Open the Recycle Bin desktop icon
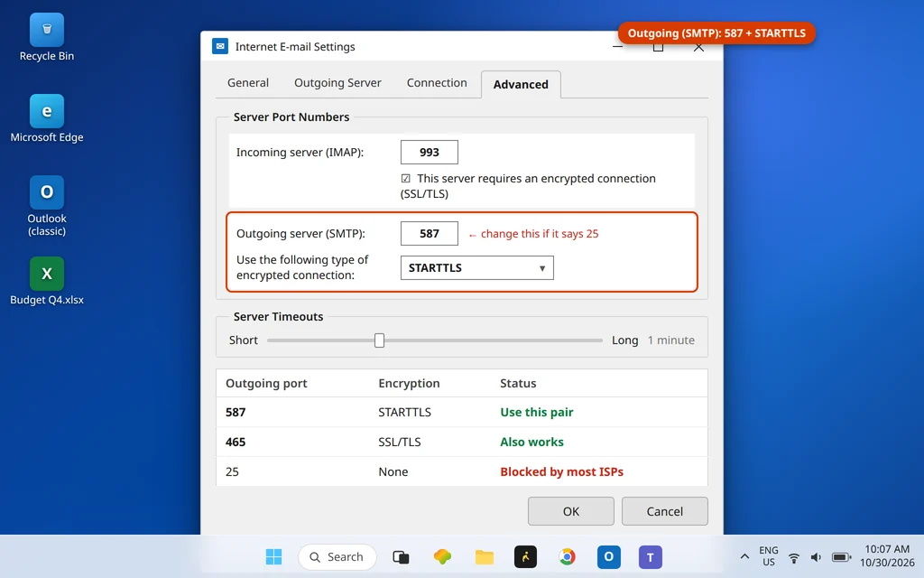 pos(47,37)
